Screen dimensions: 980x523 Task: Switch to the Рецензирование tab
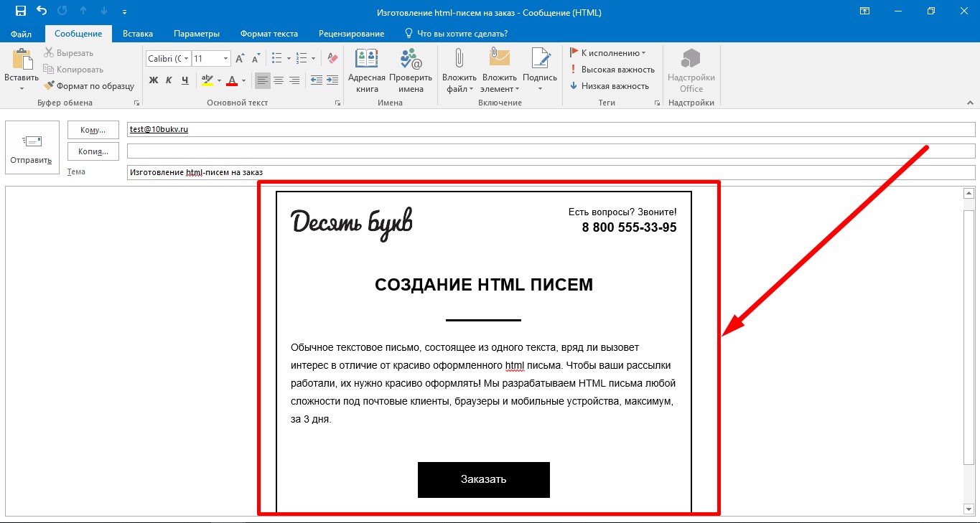click(351, 34)
